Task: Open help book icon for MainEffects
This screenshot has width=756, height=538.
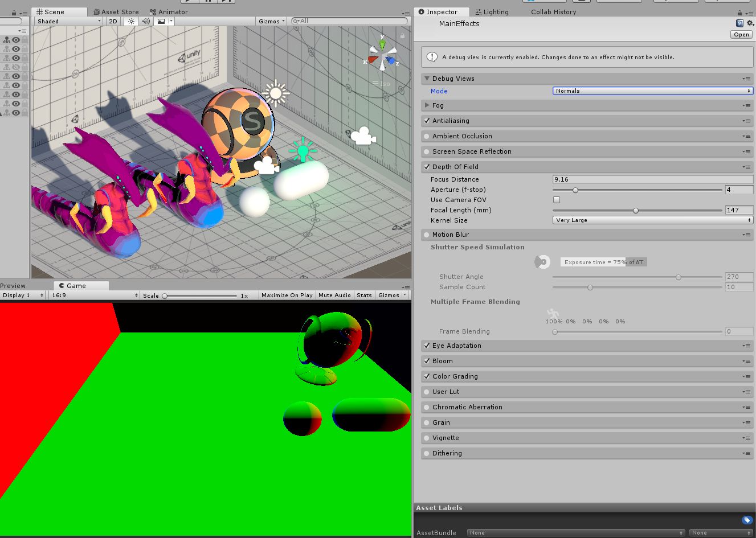Action: pyautogui.click(x=739, y=23)
